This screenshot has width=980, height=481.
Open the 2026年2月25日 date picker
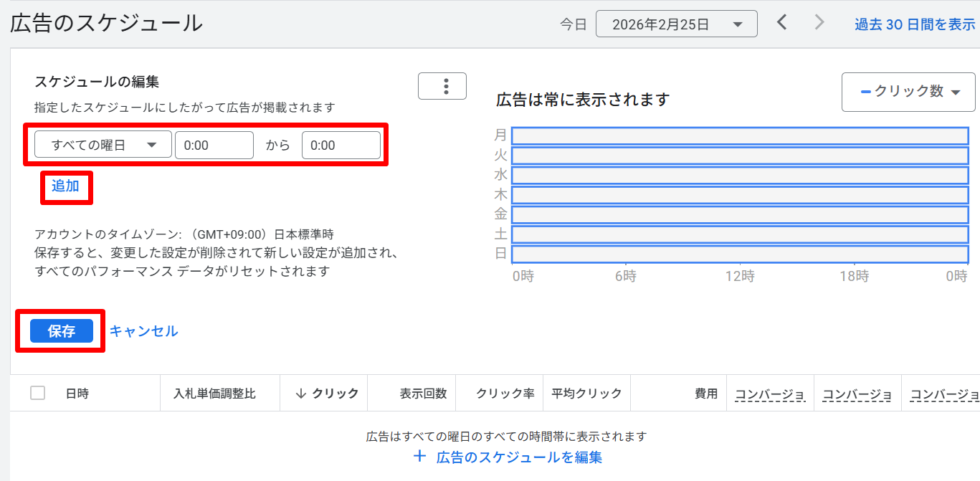pos(677,23)
